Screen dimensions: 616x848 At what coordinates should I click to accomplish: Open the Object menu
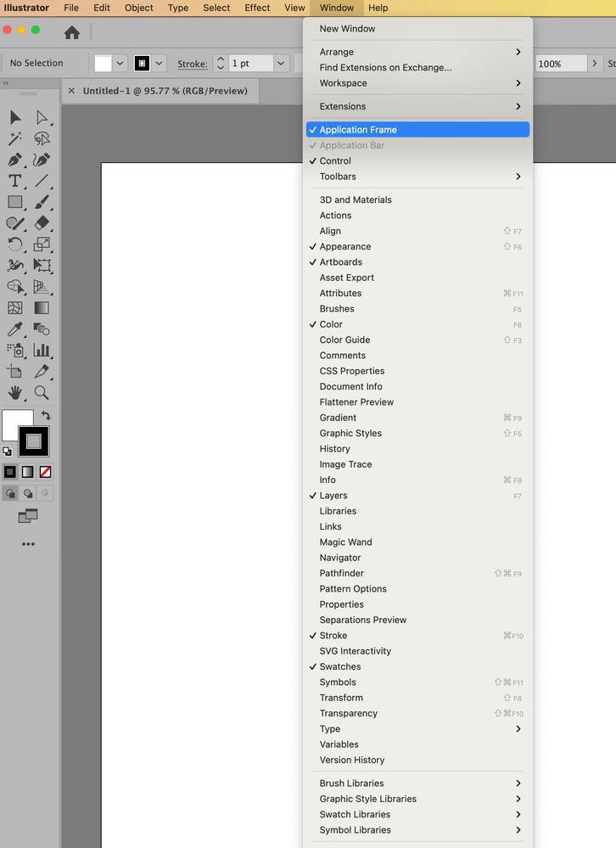[139, 8]
